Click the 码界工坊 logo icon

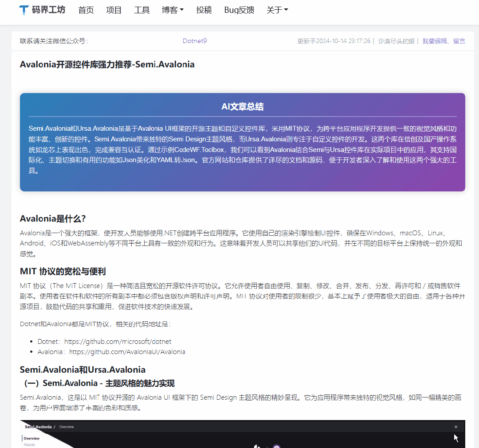tap(24, 10)
